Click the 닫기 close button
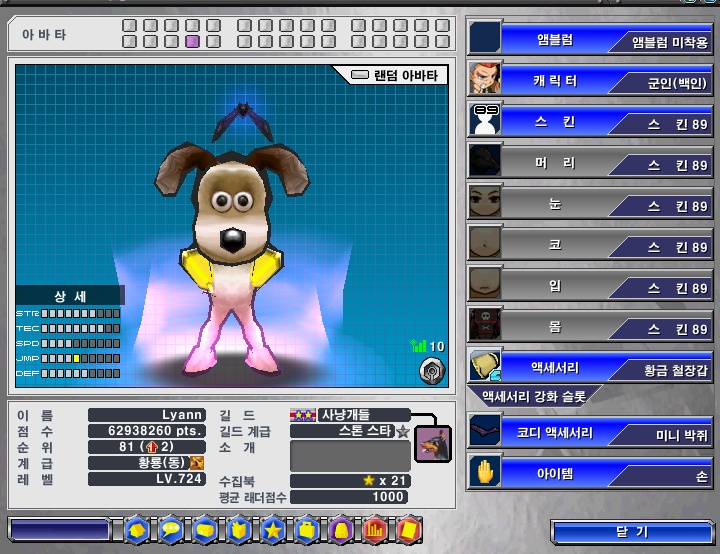720x554 pixels. (x=632, y=532)
